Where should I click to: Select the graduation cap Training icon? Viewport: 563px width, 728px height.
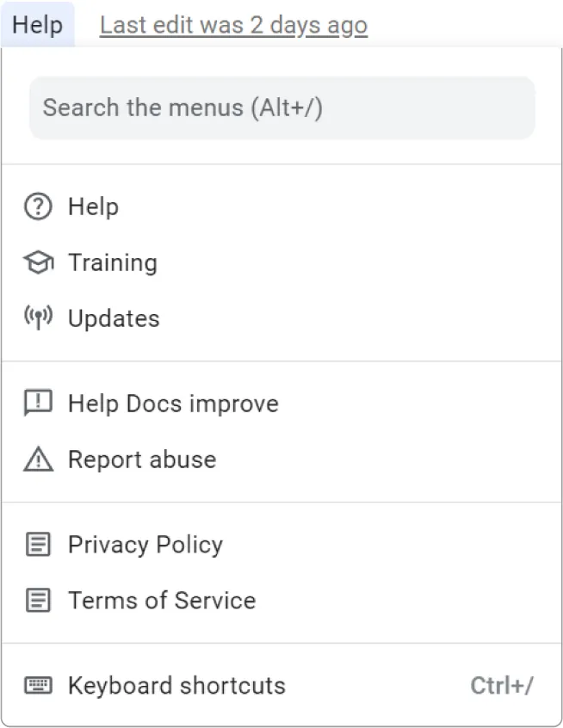(38, 262)
